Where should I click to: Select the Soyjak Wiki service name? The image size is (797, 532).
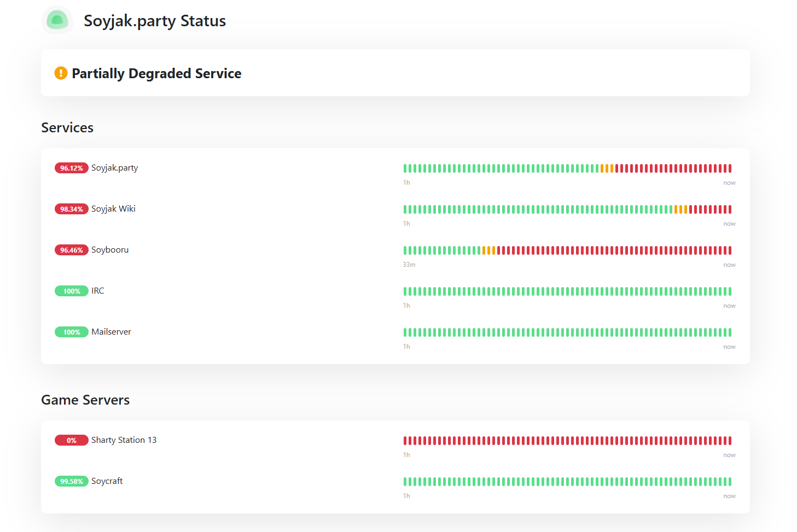click(113, 209)
